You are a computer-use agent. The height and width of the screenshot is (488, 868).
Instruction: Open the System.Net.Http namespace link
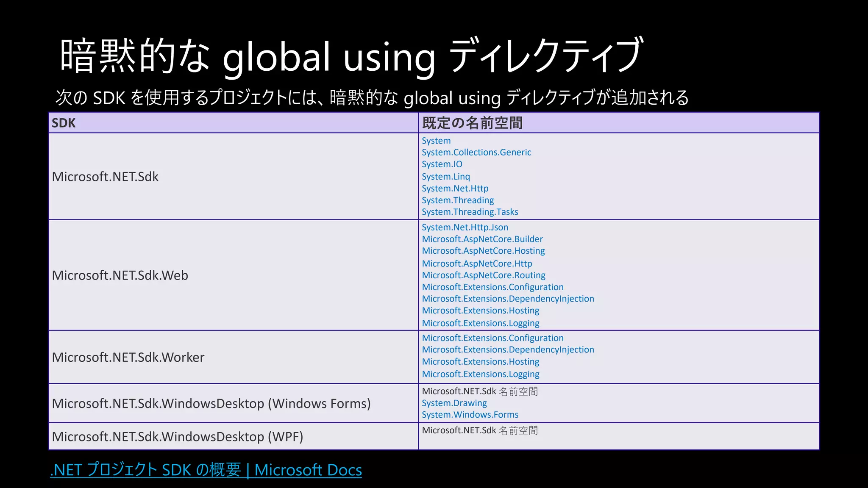point(455,189)
